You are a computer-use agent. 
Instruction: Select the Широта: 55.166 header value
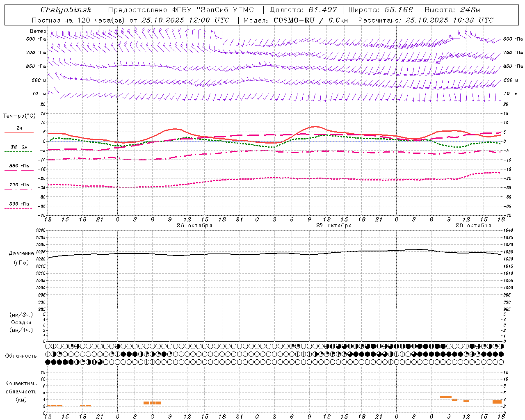pos(381,10)
